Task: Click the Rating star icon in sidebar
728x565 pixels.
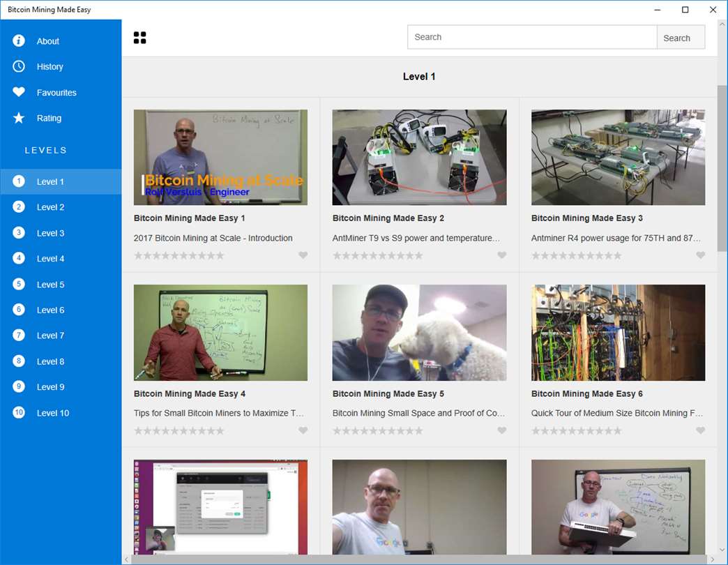Action: 19,118
